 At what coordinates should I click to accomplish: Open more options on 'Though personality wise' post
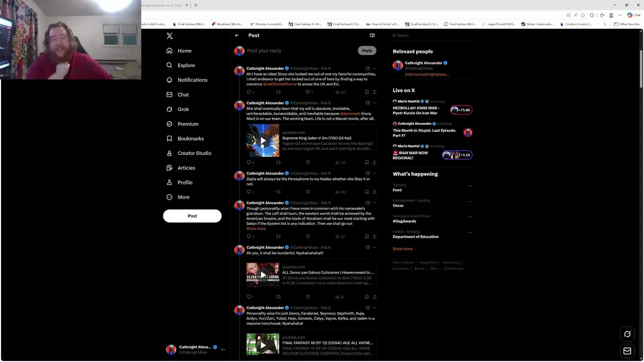(x=374, y=203)
